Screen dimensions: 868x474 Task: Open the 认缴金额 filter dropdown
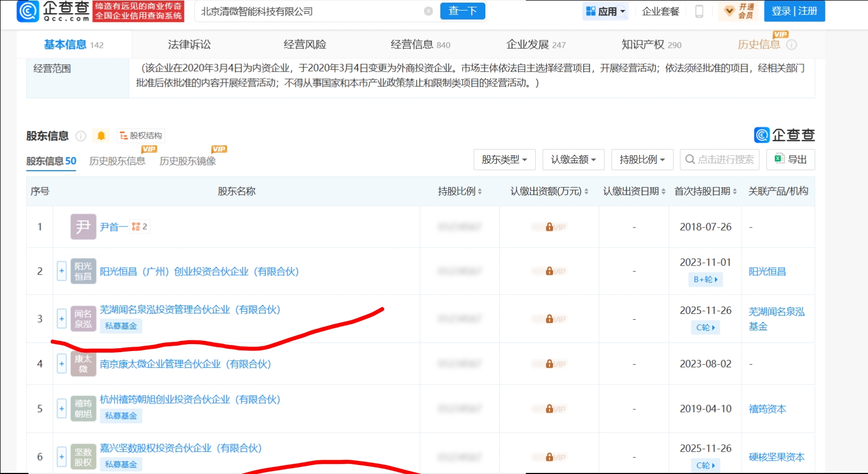pyautogui.click(x=573, y=160)
